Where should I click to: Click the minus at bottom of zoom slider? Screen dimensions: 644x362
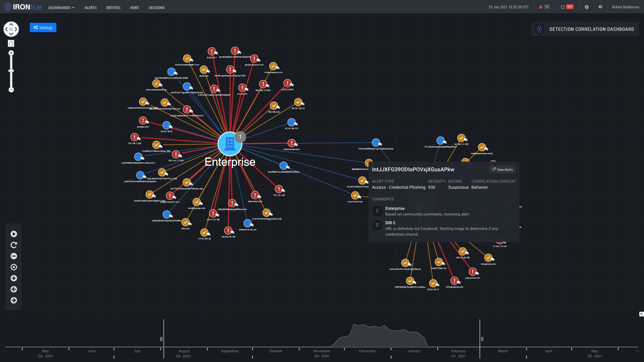(11, 90)
